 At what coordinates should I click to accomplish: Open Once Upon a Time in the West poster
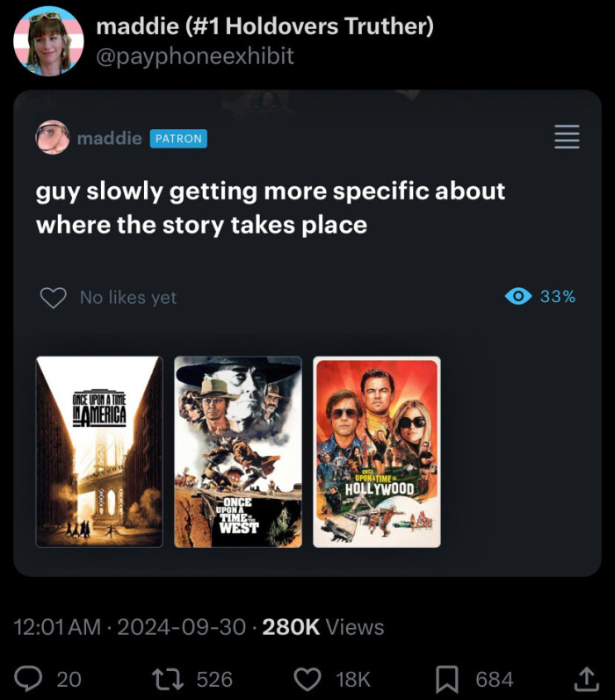point(238,451)
